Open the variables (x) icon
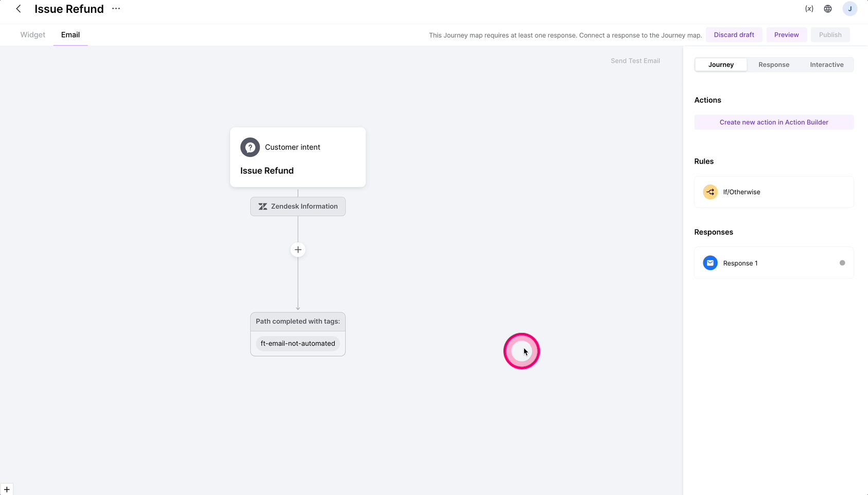 [x=809, y=9]
